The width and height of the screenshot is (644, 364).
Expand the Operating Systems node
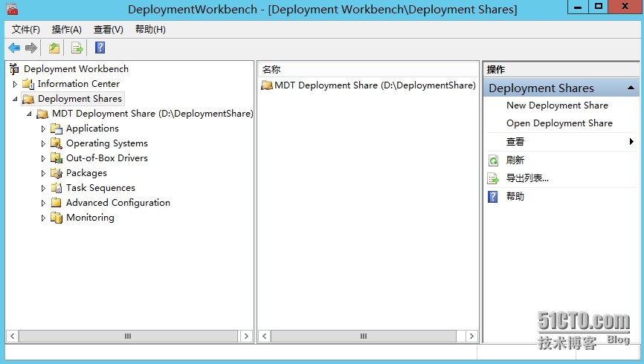pyautogui.click(x=43, y=143)
